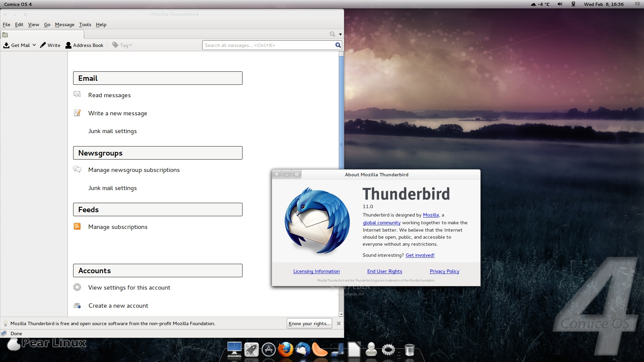This screenshot has width=644, height=362.
Task: Open the Tag dropdown
Action: coord(123,45)
